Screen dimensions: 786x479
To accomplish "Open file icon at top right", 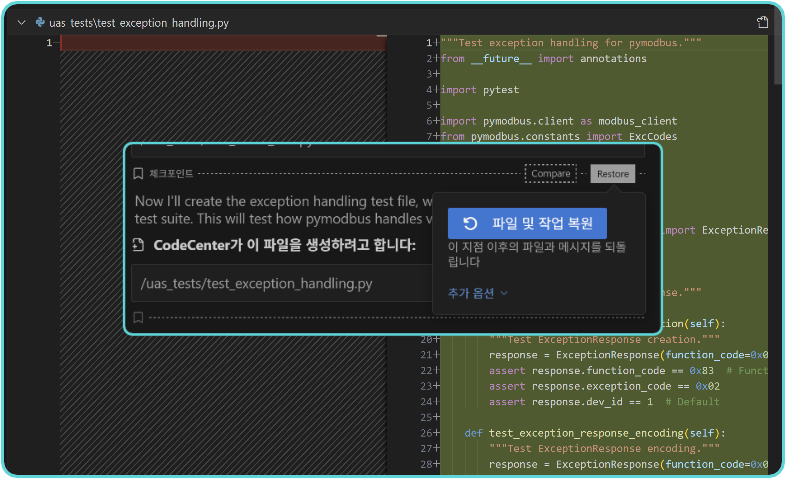I will coord(762,22).
